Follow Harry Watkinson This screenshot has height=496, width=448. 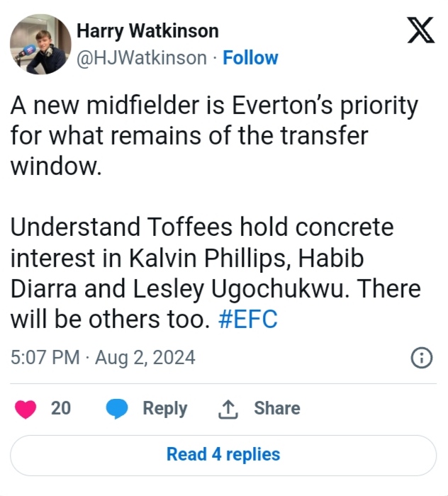[x=250, y=57]
